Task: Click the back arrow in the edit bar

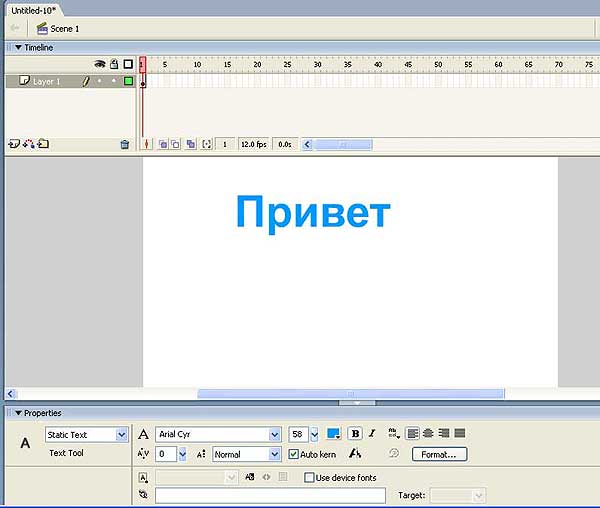Action: 15,28
